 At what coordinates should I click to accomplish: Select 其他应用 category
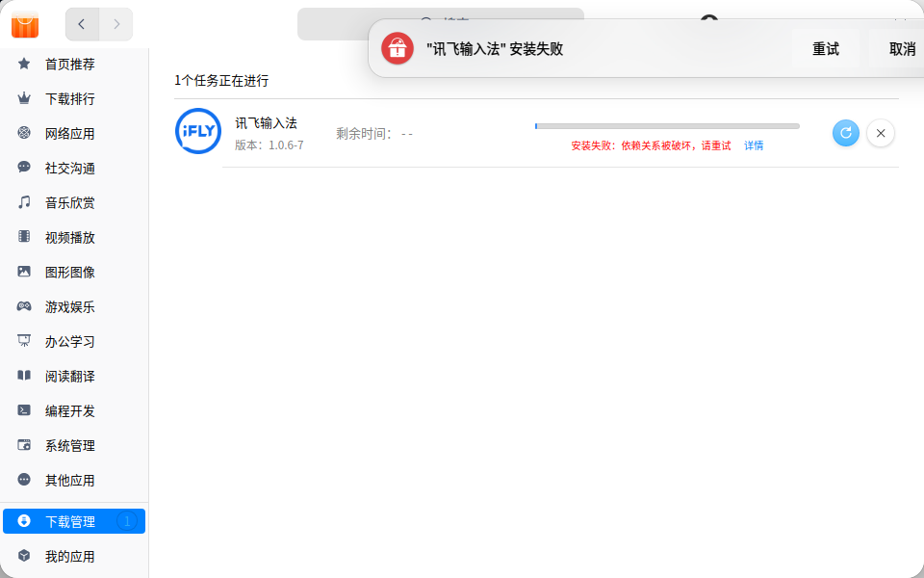74,480
